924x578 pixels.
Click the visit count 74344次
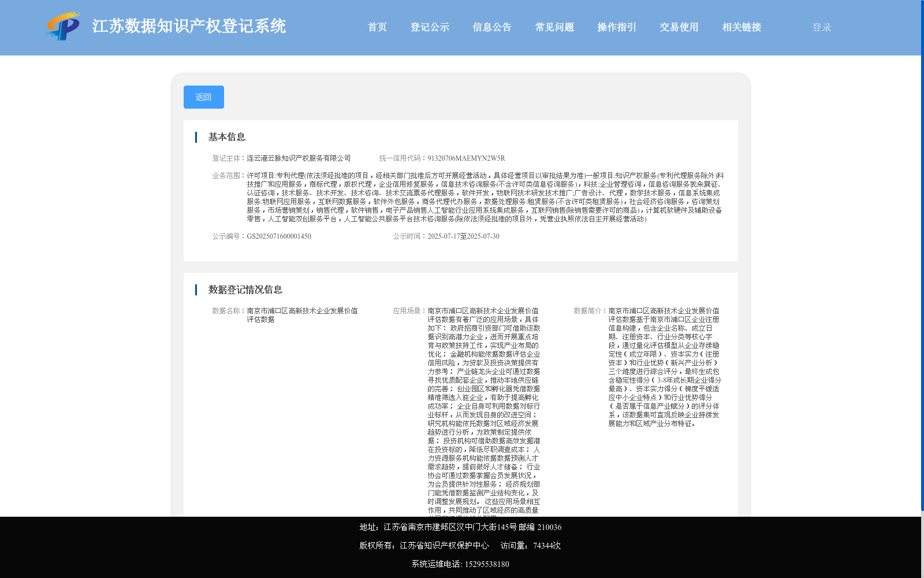[547, 546]
